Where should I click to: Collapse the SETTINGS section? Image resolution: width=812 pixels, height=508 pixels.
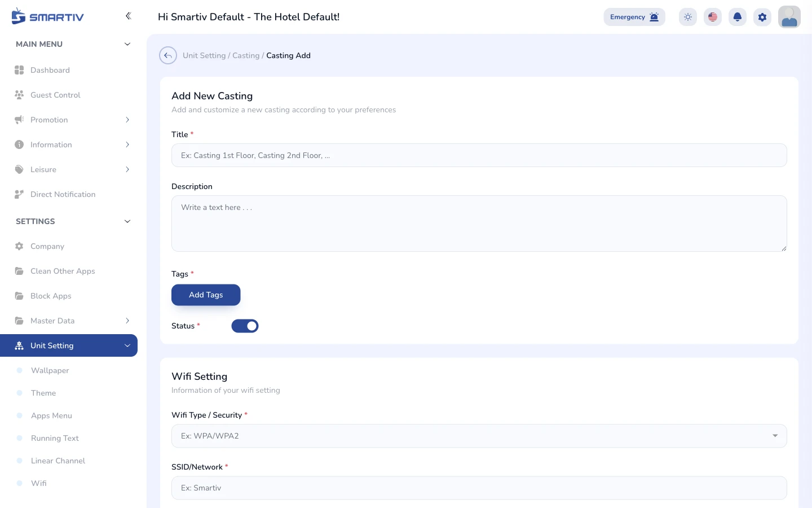coord(127,221)
